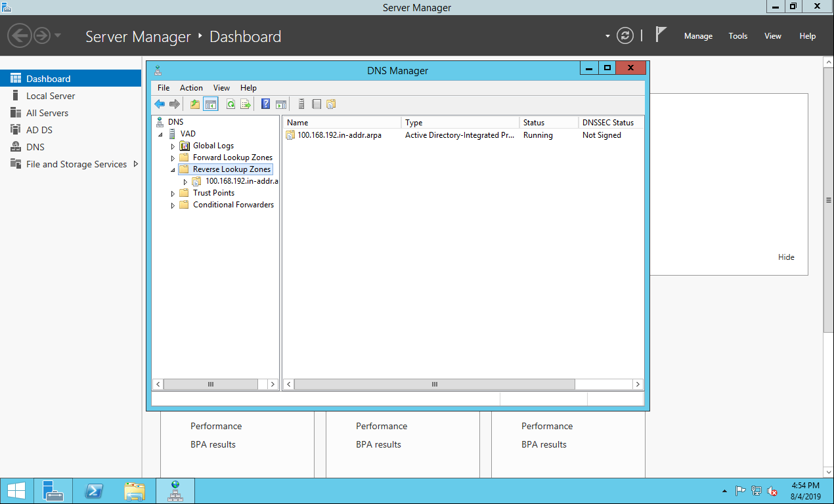Expand the Conditional Forwarders node
This screenshot has height=504, width=834.
[x=173, y=205]
